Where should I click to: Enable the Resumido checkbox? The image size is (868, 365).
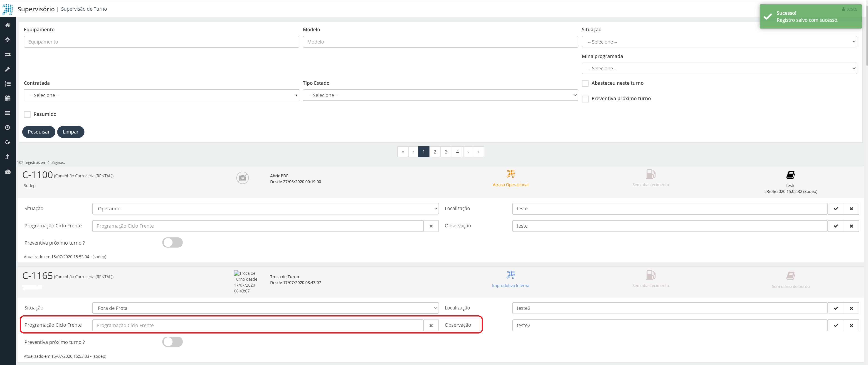click(27, 114)
